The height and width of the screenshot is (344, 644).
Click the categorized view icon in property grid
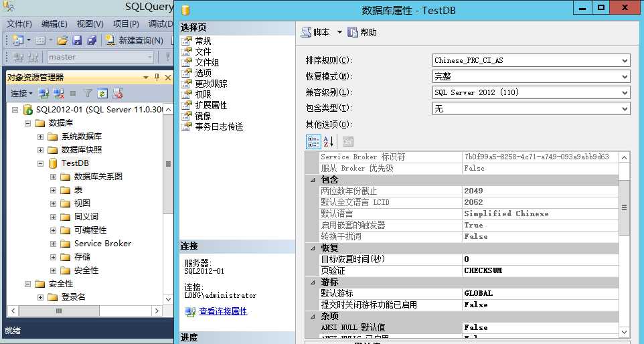(313, 142)
